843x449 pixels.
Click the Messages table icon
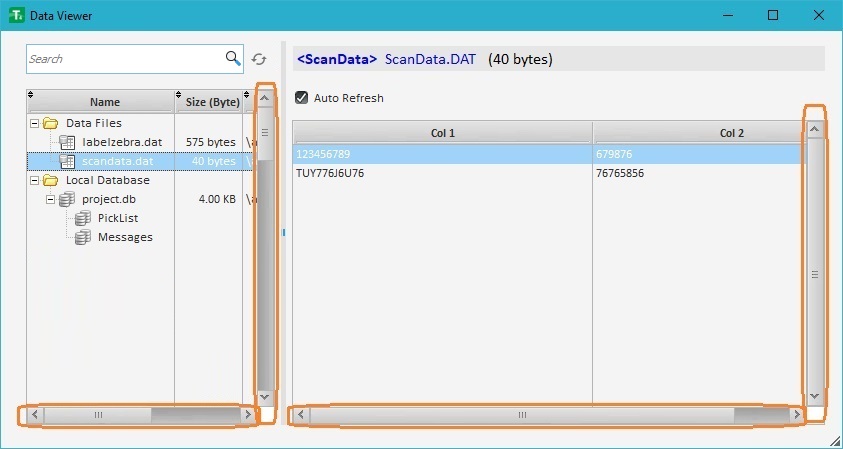click(x=83, y=237)
